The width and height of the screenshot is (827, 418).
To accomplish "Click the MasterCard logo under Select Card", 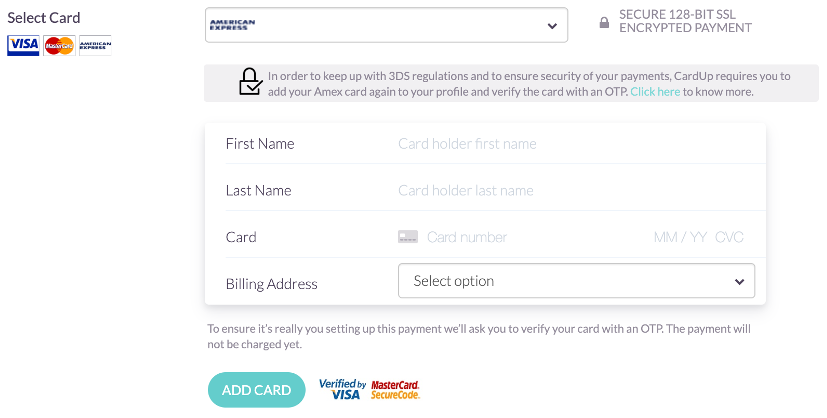I will [x=59, y=45].
